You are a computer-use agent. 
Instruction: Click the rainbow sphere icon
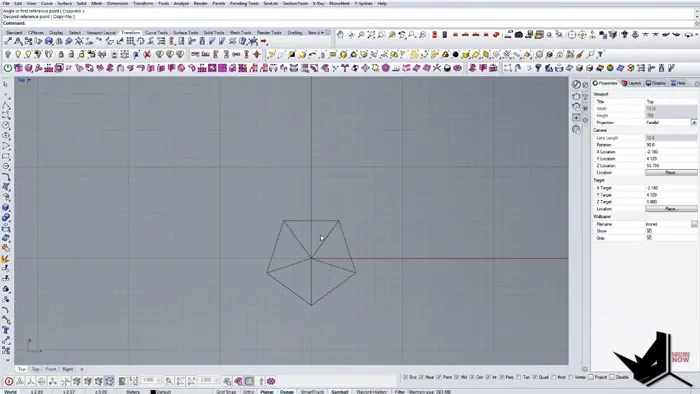(x=610, y=68)
